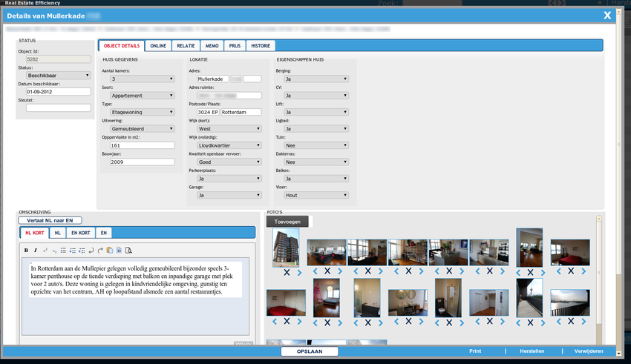Image resolution: width=631 pixels, height=364 pixels.
Task: Close the Details dialog with the X
Action: (607, 16)
